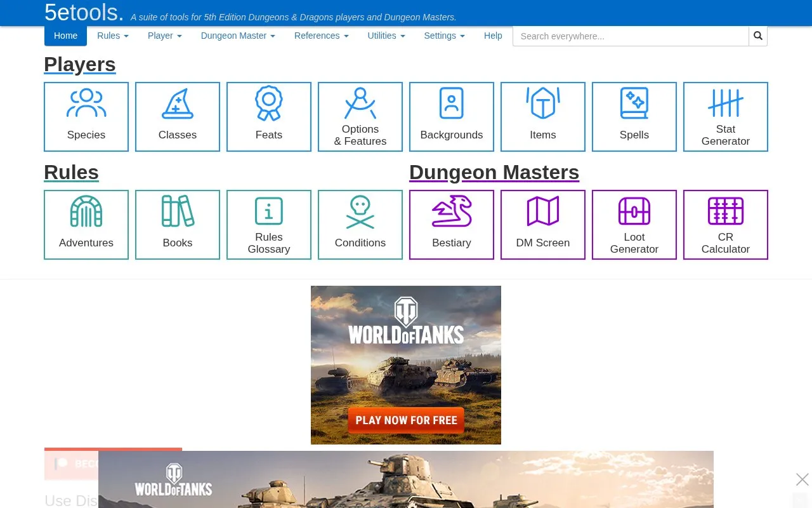Click the Dungeon Masters heading link

point(494,173)
